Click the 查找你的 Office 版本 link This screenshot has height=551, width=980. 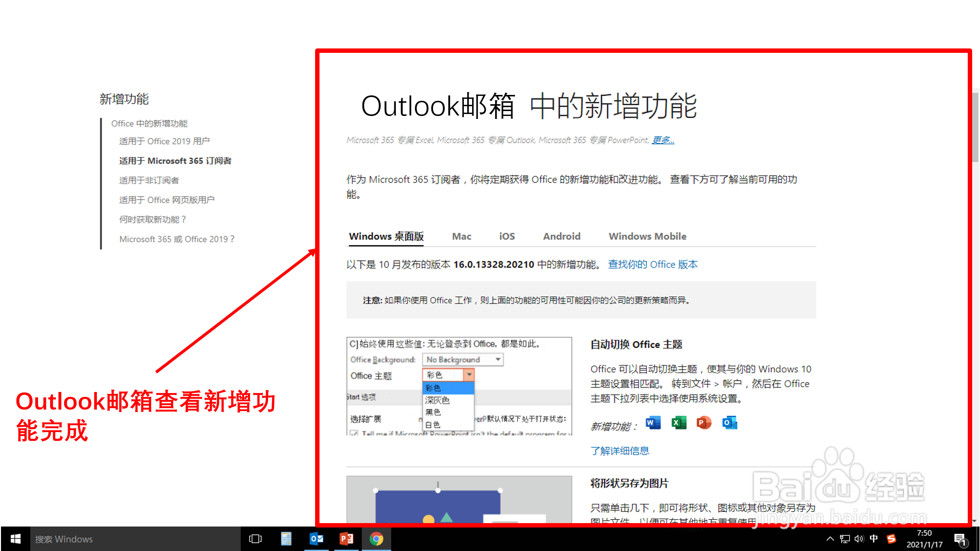(653, 264)
